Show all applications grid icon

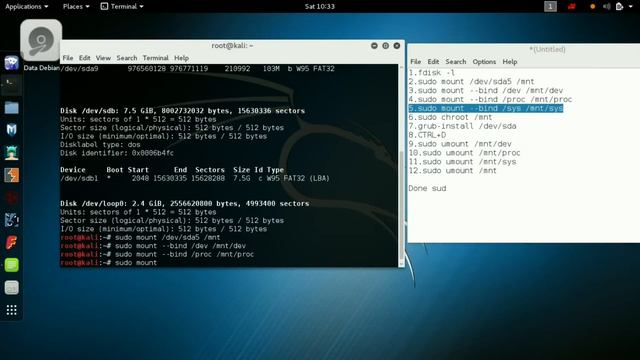coord(11,310)
